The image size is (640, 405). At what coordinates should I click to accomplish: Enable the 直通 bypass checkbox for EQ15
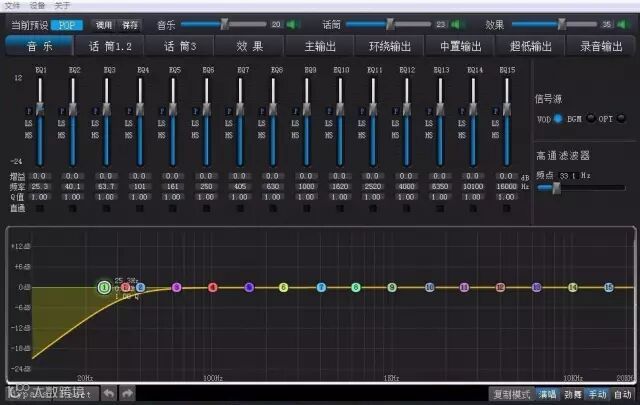(x=507, y=209)
